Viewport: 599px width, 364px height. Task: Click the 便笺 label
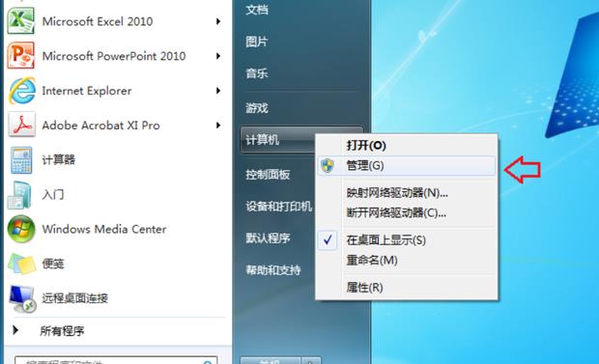tap(53, 264)
